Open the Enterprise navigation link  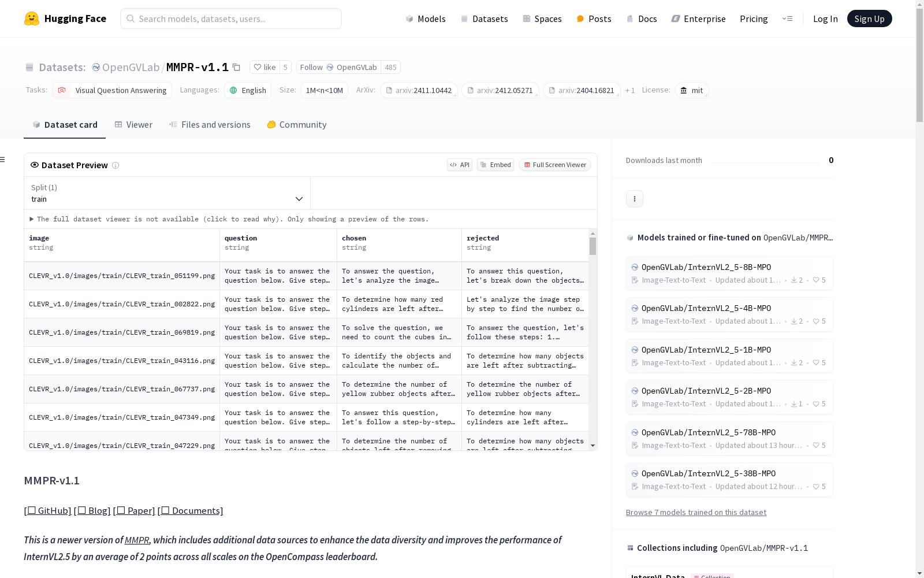coord(698,18)
